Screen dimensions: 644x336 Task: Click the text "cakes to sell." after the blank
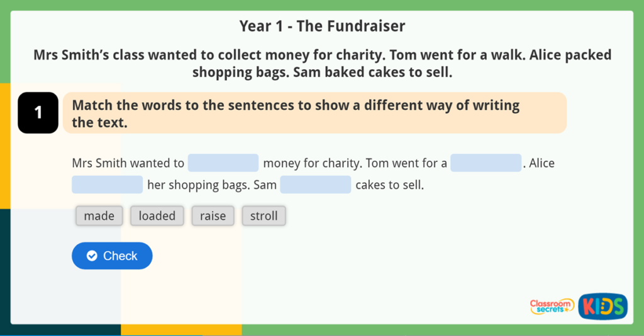(389, 186)
